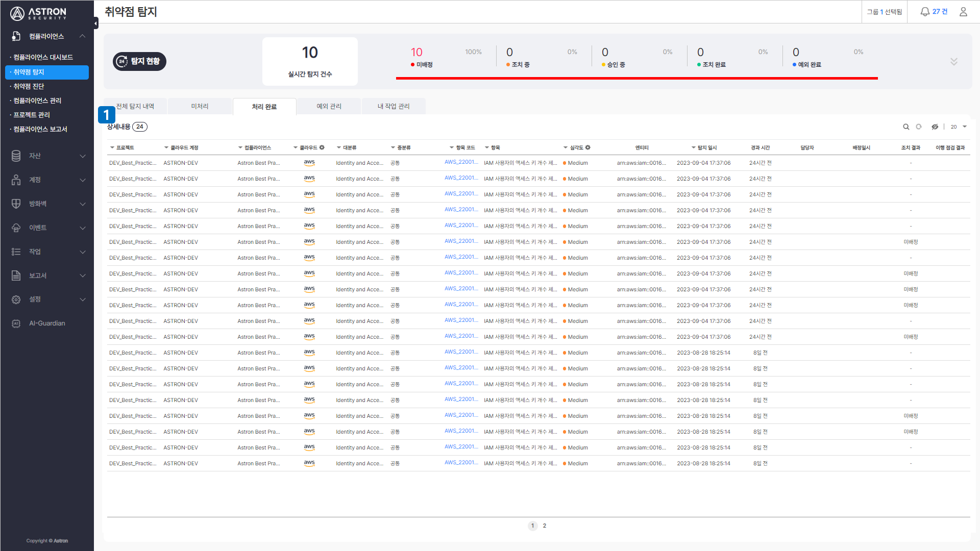Viewport: 980px width, 551px height.
Task: Click the 경과 시간 column header
Action: pyautogui.click(x=760, y=147)
